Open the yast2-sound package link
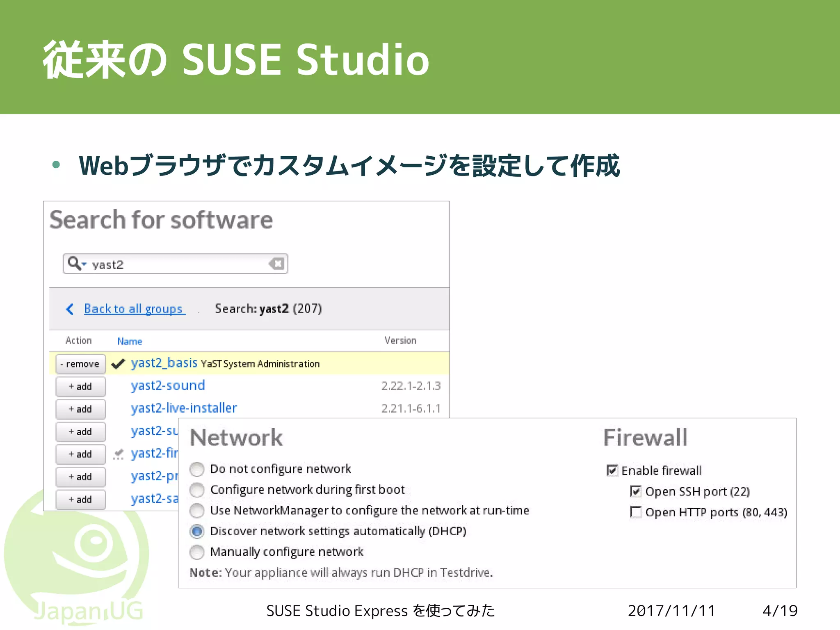Image resolution: width=840 pixels, height=630 pixels. pyautogui.click(x=168, y=386)
